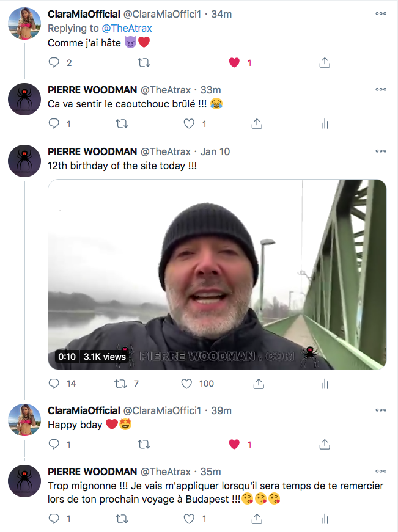398x532 pixels.
Task: Expand more options on the "Happy bday" tweet
Action: (x=381, y=410)
